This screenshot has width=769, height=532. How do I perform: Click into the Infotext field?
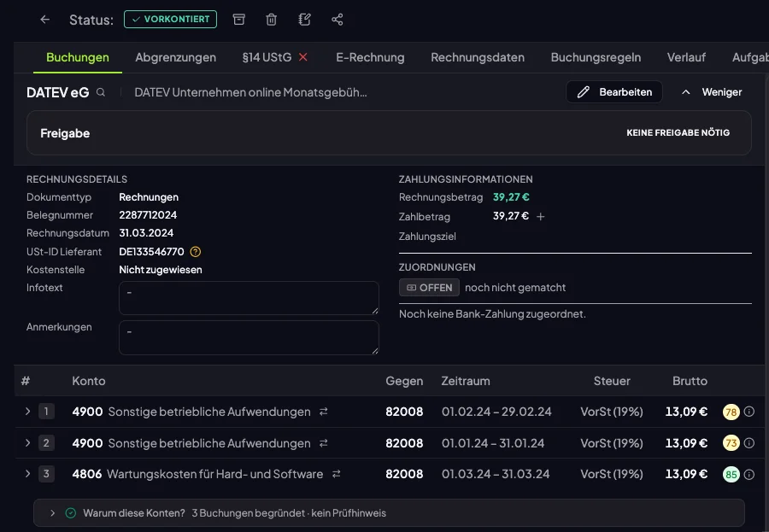(x=249, y=298)
